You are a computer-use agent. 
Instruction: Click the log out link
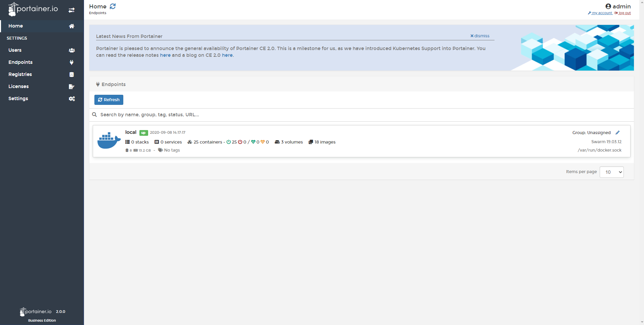click(x=624, y=13)
